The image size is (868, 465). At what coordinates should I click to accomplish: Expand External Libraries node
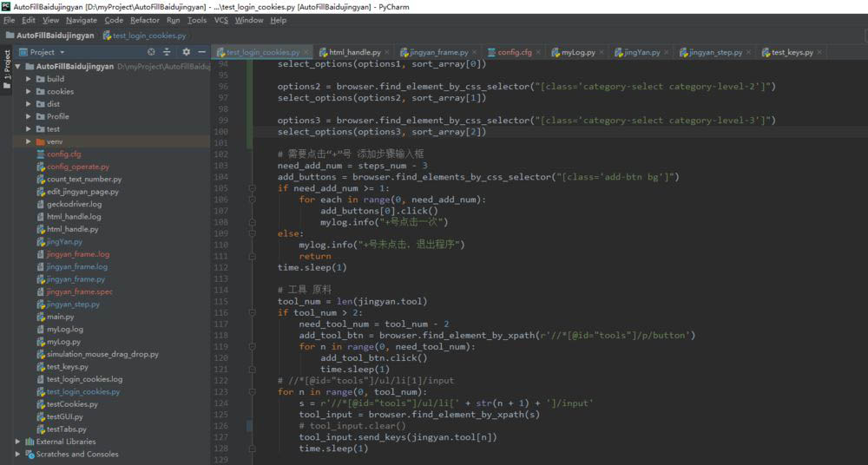[x=17, y=442]
